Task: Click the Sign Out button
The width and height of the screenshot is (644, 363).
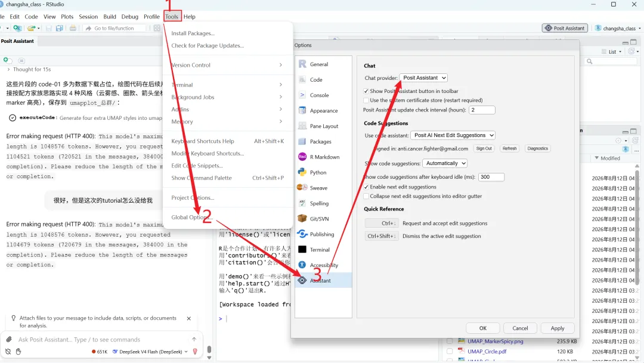Action: click(x=484, y=148)
